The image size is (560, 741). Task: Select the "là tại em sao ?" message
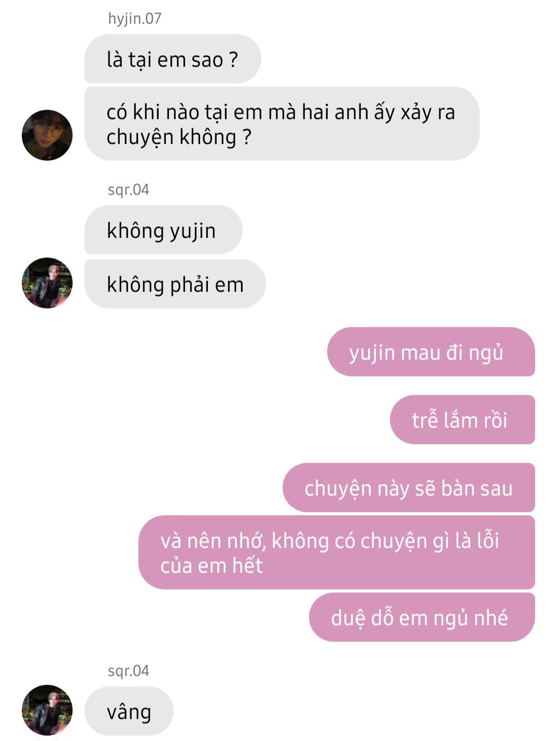coord(173,59)
